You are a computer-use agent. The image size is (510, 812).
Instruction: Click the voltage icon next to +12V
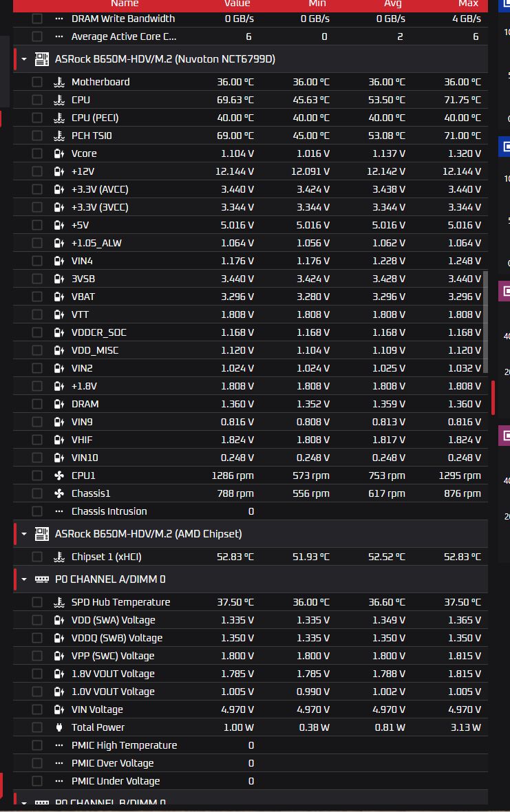[x=59, y=171]
